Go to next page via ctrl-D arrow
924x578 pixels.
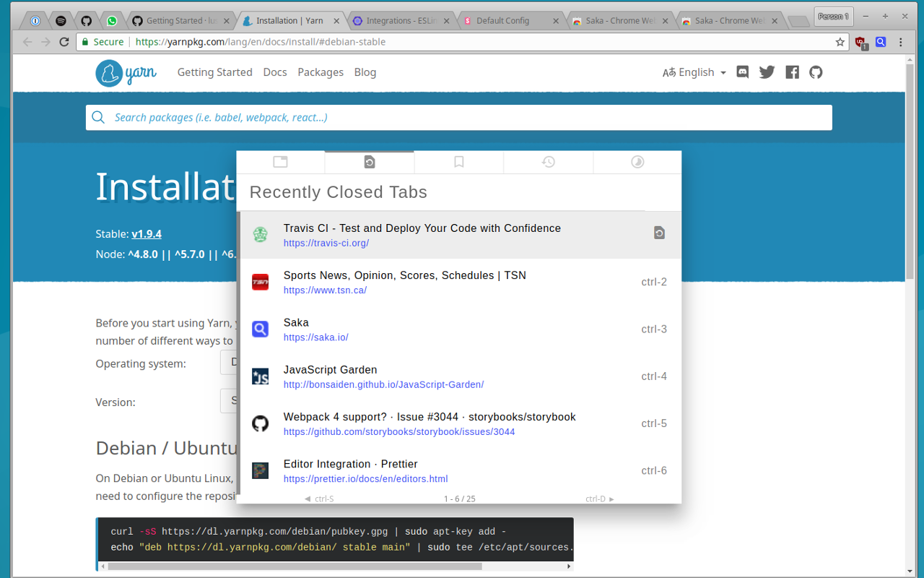pyautogui.click(x=600, y=499)
